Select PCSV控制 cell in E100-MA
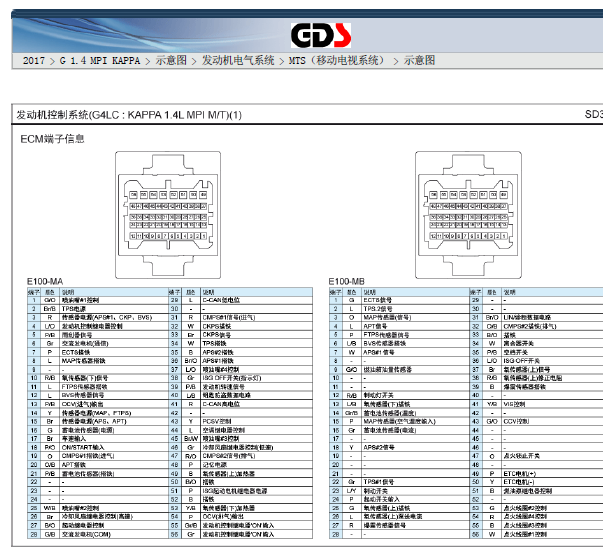Screen dimensions: 603x557 click(x=256, y=421)
